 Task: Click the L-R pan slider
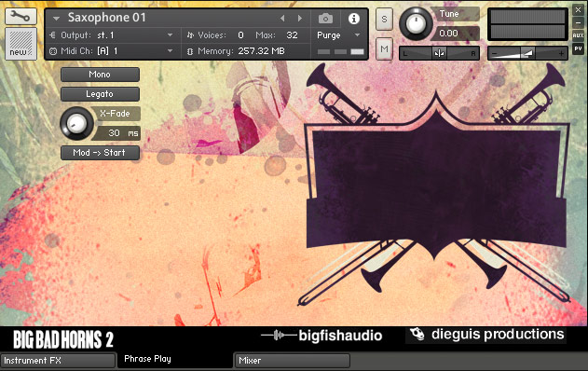[x=439, y=53]
